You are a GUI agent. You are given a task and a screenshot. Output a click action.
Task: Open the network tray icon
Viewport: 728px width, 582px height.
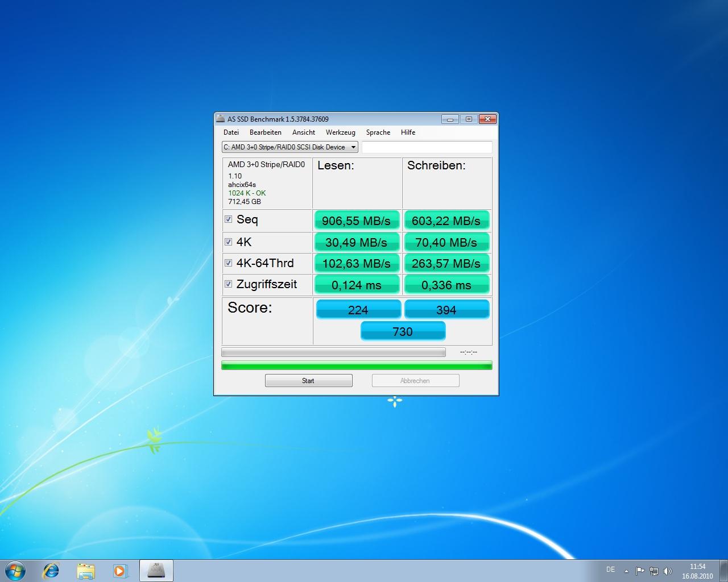point(654,571)
